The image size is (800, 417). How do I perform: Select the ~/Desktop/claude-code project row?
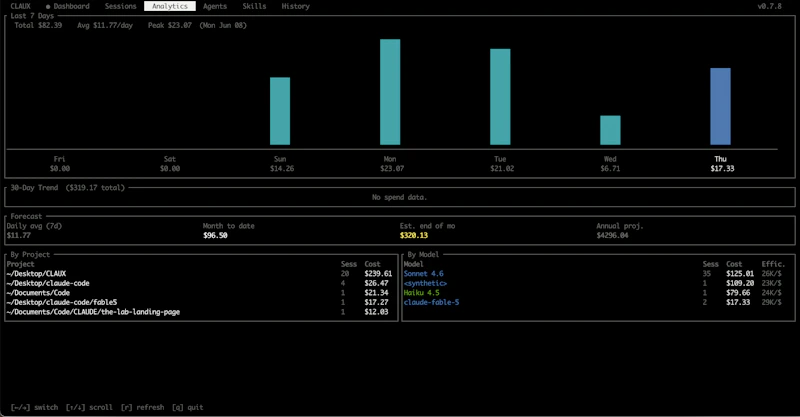199,283
